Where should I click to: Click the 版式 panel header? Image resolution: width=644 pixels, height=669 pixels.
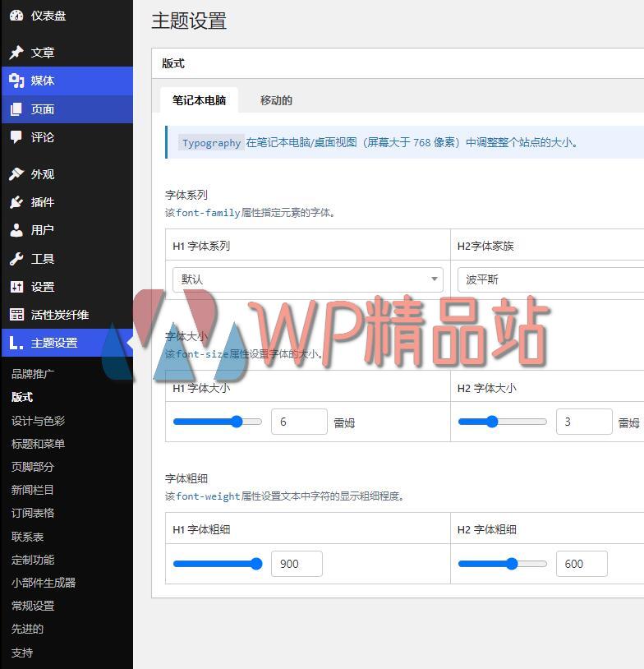click(x=398, y=63)
